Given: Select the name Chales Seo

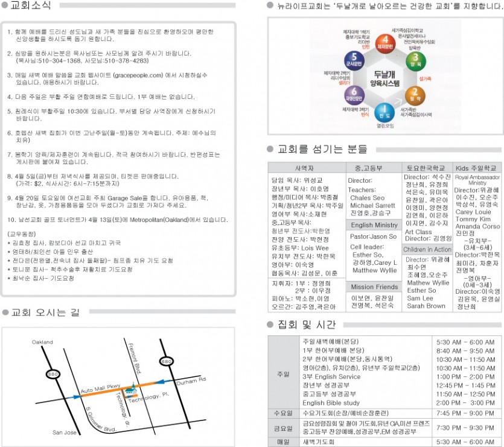Looking at the screenshot, I should point(368,198).
